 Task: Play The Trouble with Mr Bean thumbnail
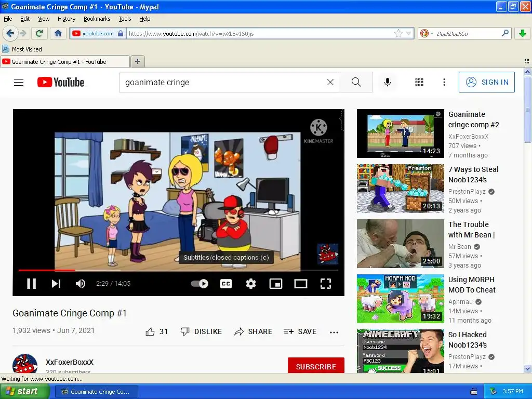pos(401,244)
